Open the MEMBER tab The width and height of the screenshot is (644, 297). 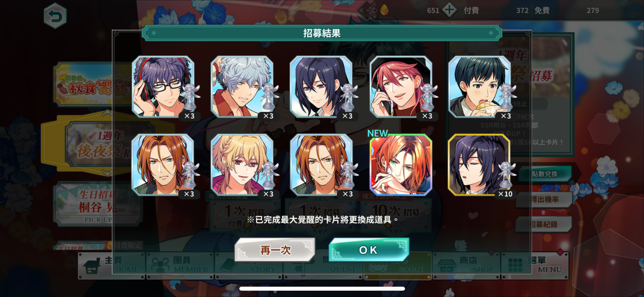click(180, 265)
